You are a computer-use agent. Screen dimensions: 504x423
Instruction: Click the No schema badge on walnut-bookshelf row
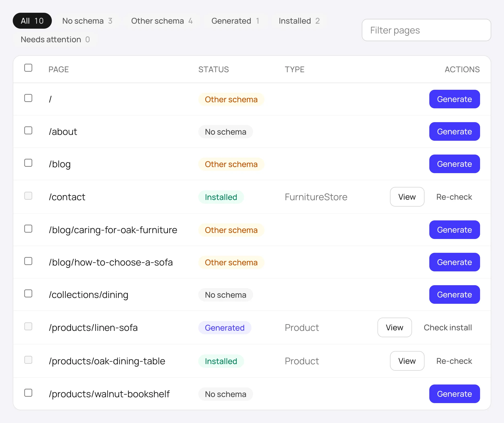[x=225, y=394]
